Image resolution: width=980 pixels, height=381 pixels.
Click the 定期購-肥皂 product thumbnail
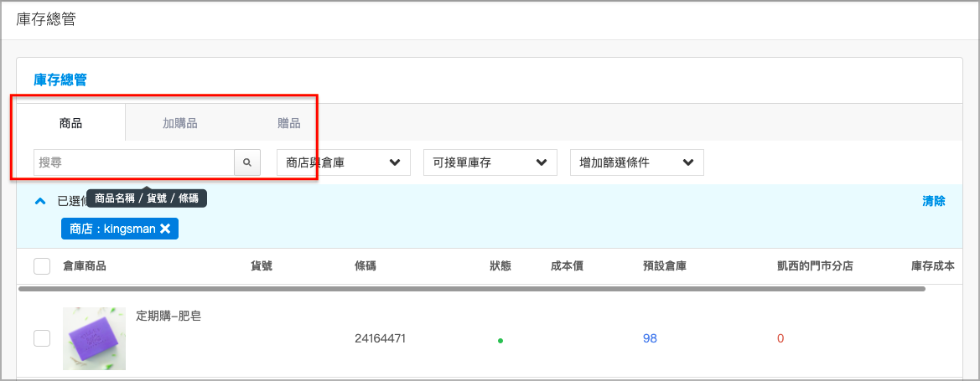95,338
